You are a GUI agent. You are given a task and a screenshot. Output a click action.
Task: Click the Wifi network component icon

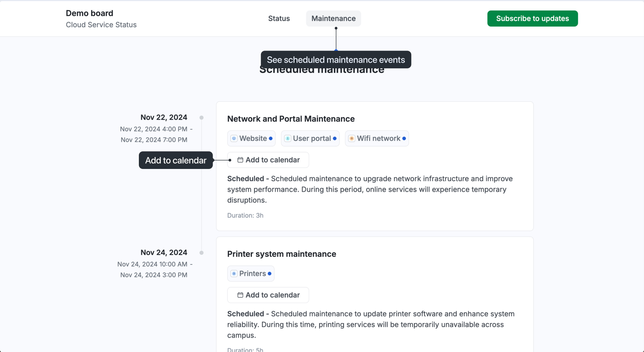[x=352, y=138]
